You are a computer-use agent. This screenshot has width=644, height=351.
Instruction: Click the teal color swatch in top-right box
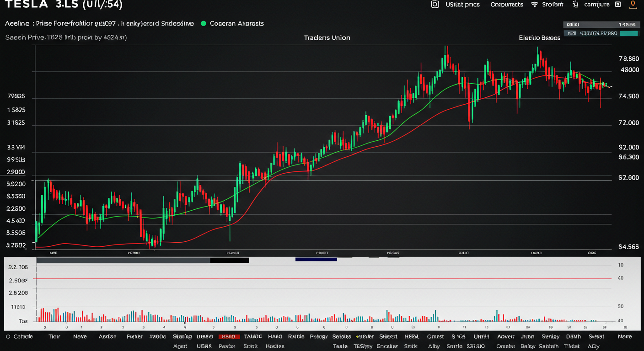pos(629,33)
